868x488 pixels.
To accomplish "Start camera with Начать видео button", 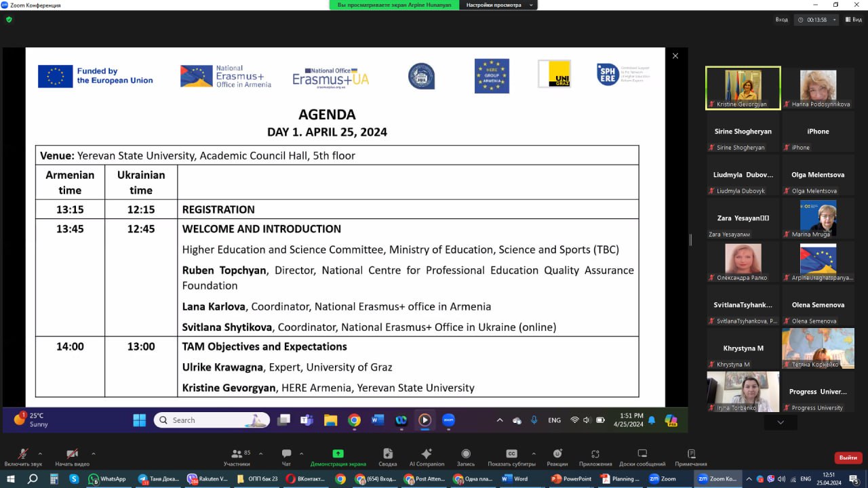I will (72, 454).
